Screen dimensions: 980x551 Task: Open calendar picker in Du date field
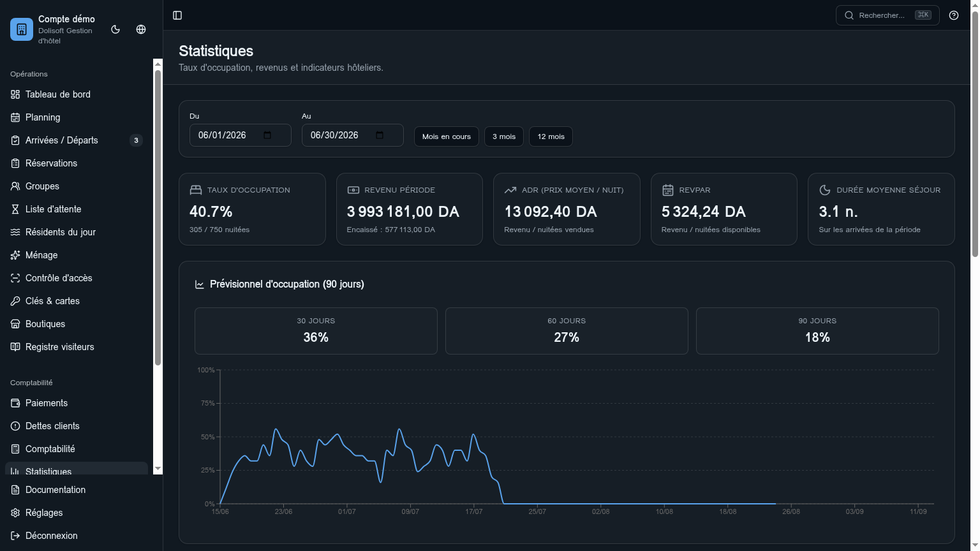coord(267,135)
